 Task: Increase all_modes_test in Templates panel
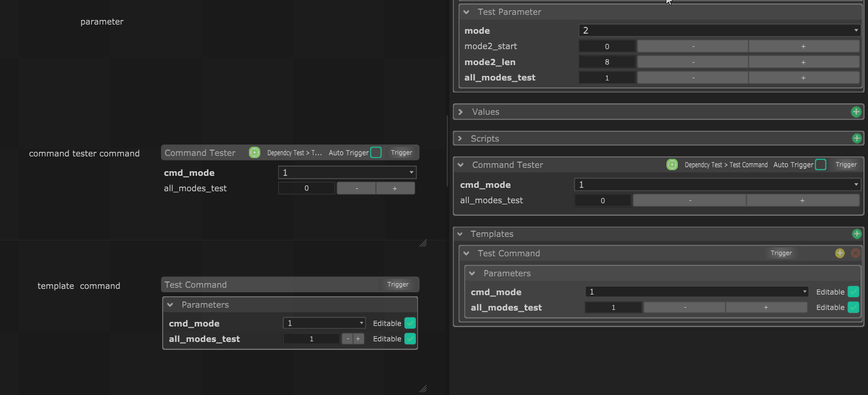pos(766,307)
